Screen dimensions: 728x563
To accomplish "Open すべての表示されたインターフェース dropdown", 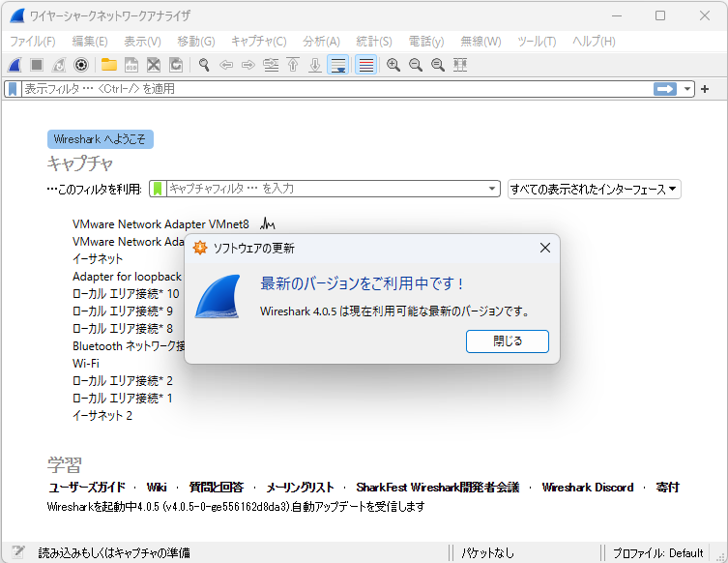I will pyautogui.click(x=595, y=189).
